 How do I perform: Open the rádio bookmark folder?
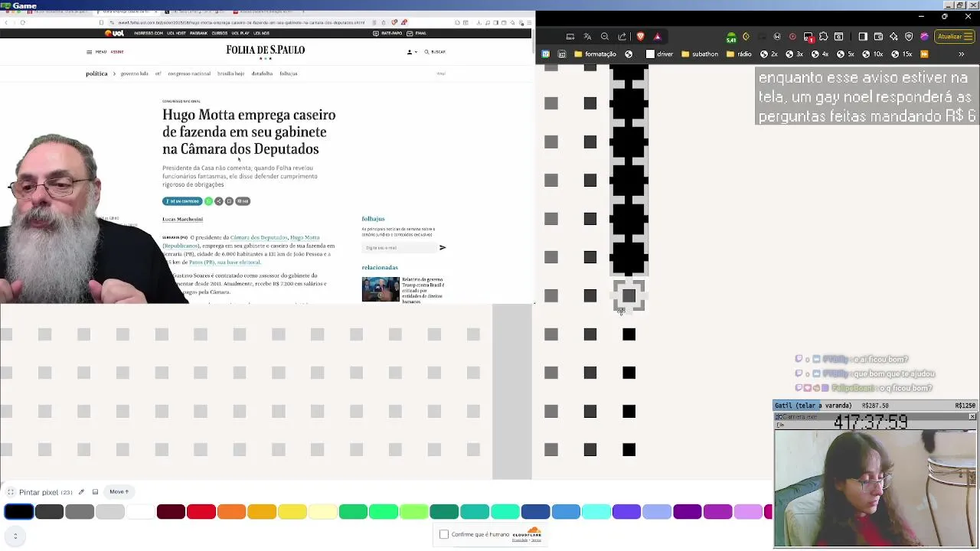pos(739,54)
